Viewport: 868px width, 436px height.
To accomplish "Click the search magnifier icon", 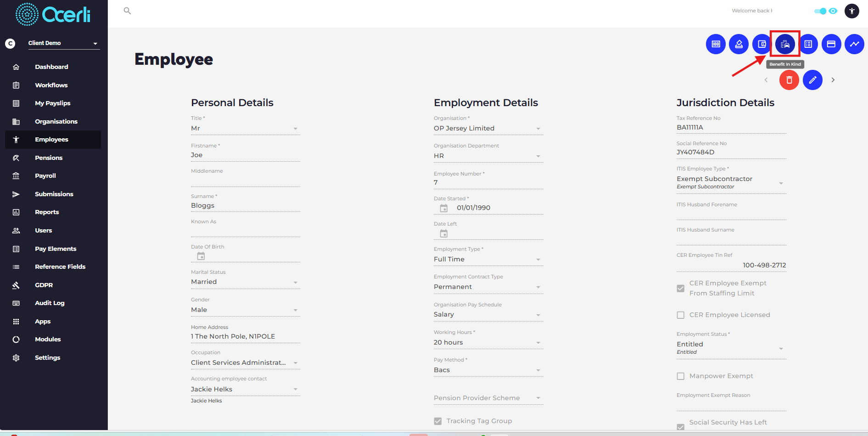I will click(127, 11).
